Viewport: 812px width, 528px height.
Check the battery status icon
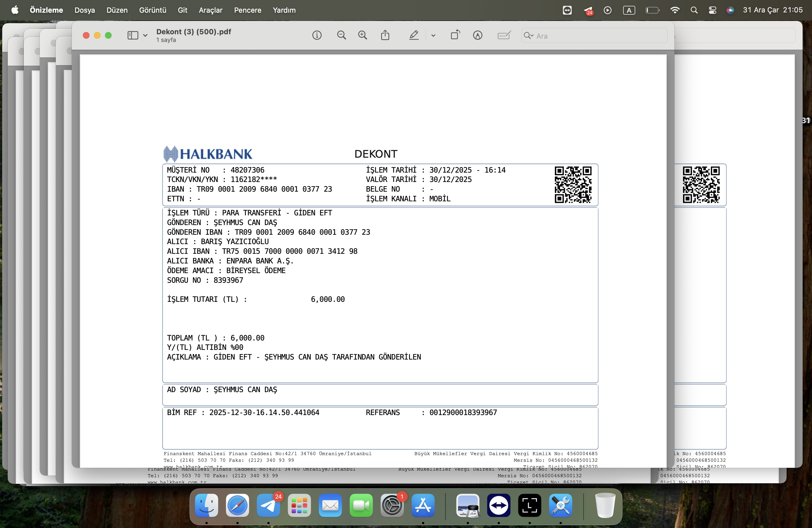(653, 10)
